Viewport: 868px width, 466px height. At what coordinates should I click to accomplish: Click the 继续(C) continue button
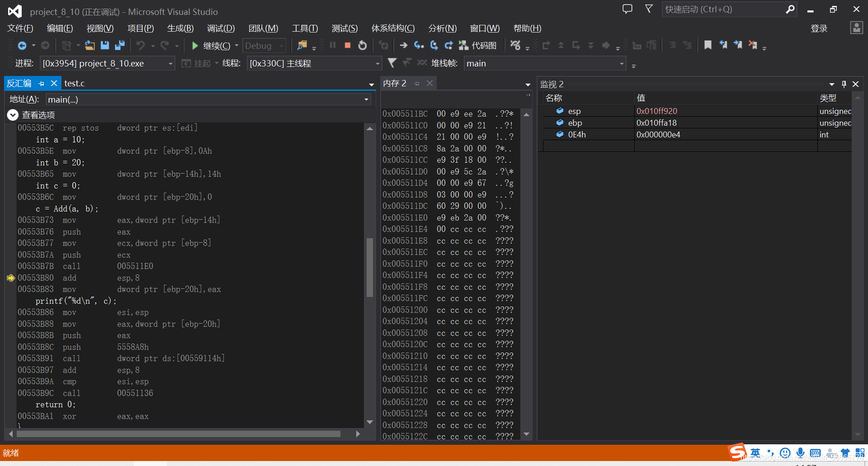tap(212, 46)
